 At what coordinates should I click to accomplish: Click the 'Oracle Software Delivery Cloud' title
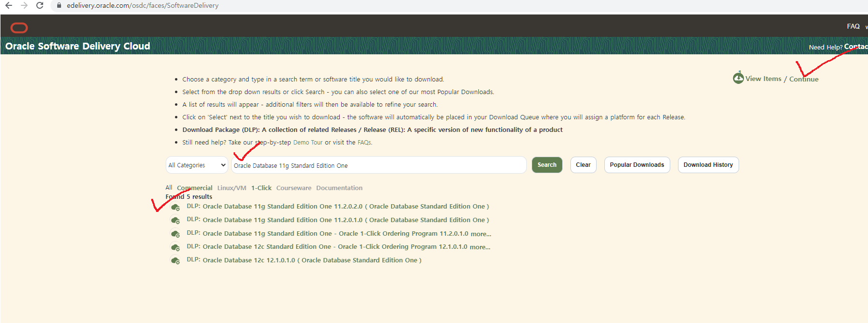[x=78, y=46]
